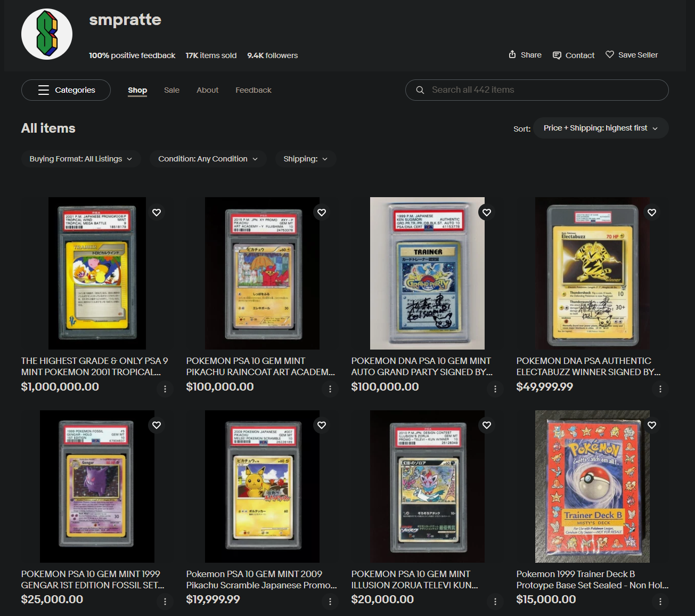The height and width of the screenshot is (616, 695).
Task: Click the Search all 442 items field
Action: (x=537, y=90)
